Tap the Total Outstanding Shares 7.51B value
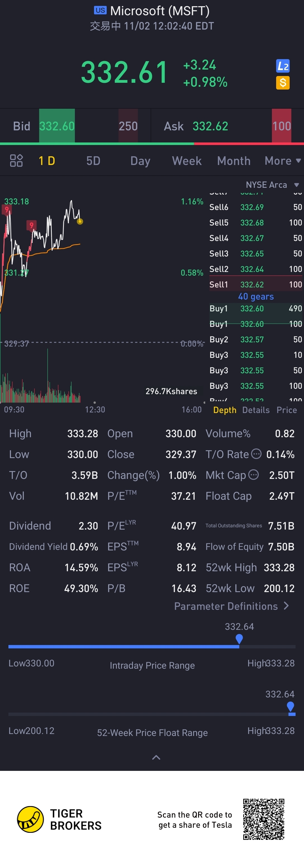 tap(281, 526)
